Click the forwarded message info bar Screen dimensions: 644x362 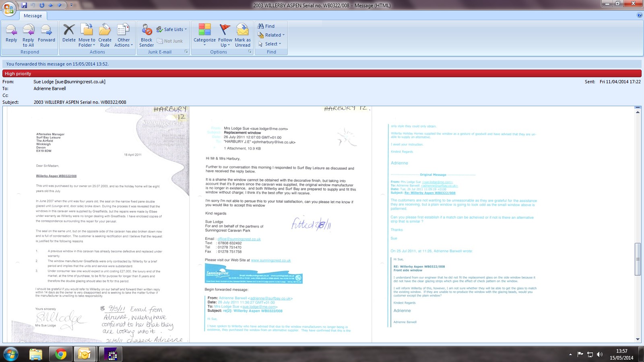pos(322,64)
